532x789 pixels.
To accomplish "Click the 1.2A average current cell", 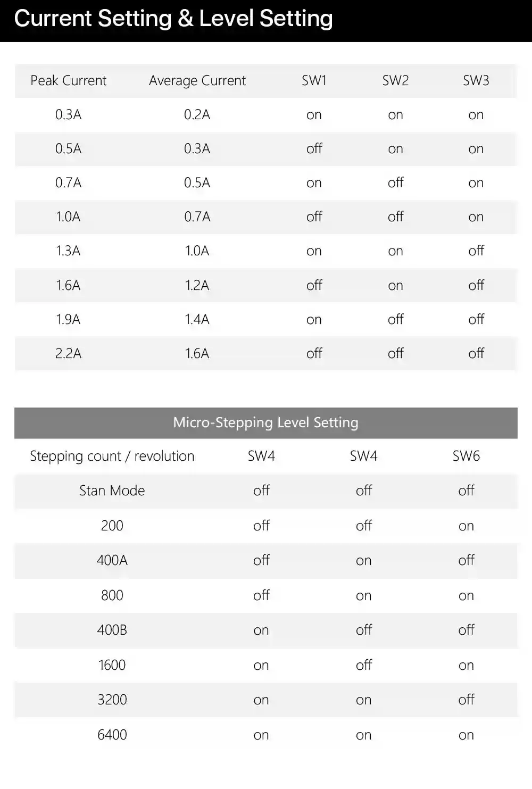I will point(197,285).
